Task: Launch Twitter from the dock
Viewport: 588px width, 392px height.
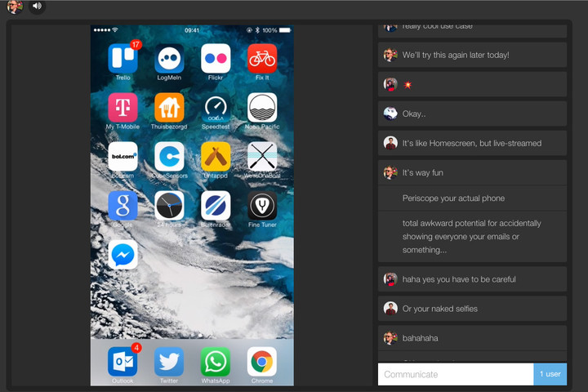Action: (169, 362)
